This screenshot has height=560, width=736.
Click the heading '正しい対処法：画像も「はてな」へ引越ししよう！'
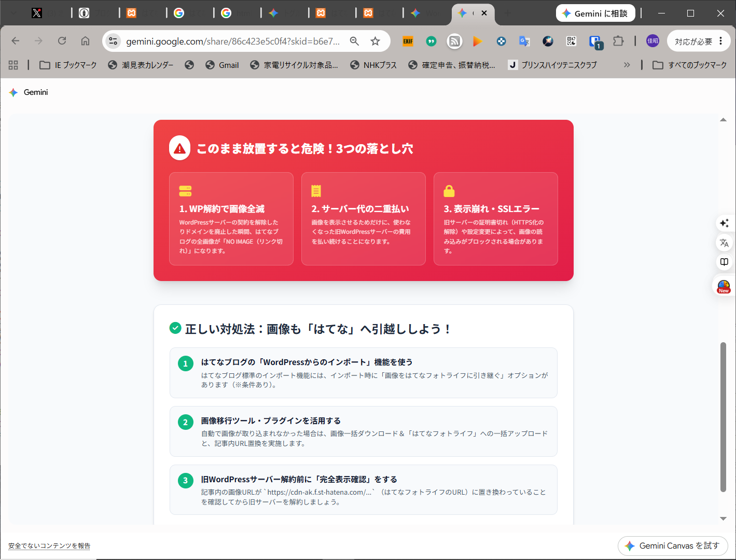pyautogui.click(x=318, y=329)
